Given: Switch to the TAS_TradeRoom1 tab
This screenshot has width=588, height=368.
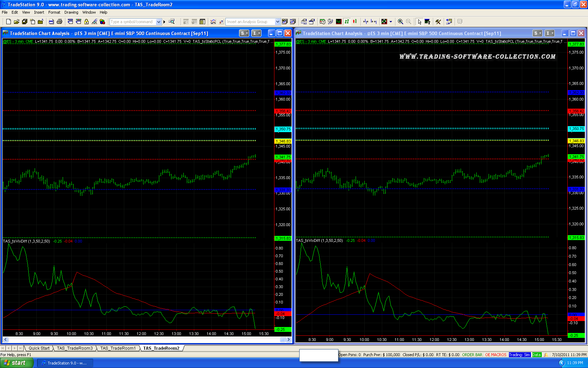Looking at the screenshot, I should 118,348.
